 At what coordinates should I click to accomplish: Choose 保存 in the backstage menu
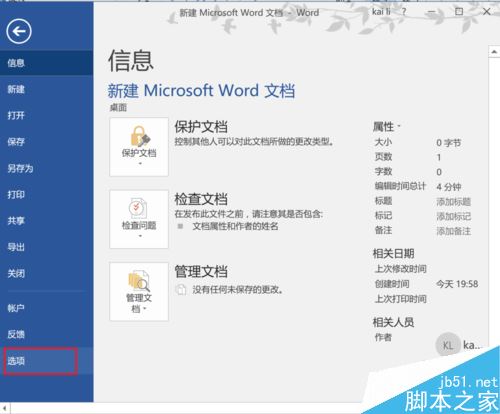[x=47, y=142]
